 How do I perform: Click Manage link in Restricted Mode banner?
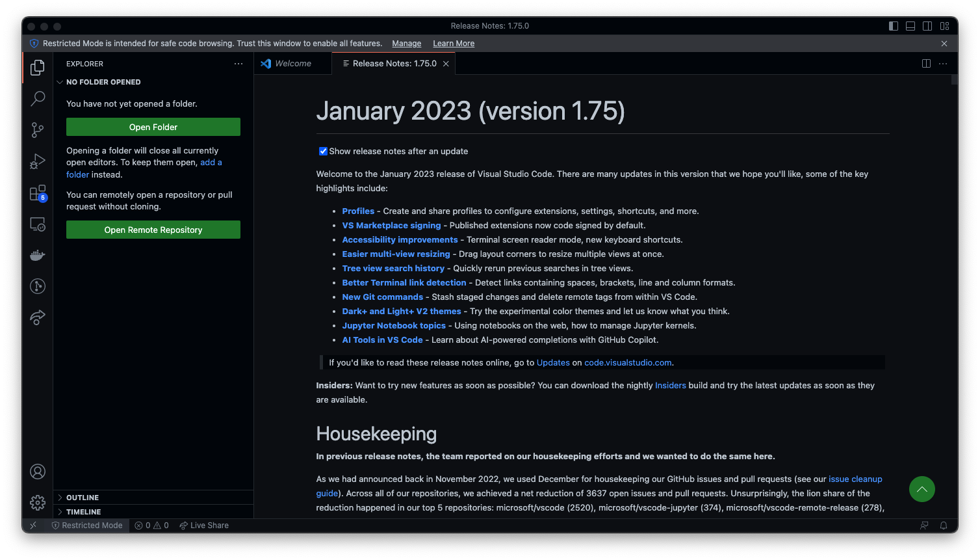coord(407,44)
